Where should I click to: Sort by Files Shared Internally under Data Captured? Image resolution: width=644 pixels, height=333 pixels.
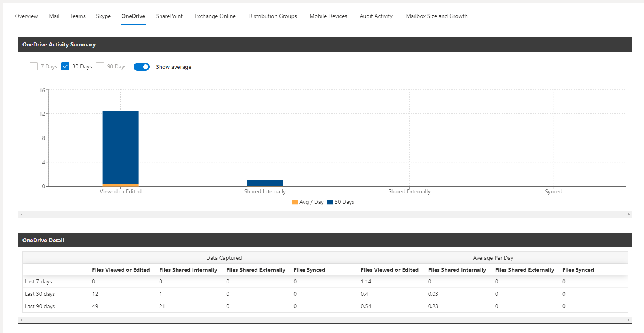(188, 270)
